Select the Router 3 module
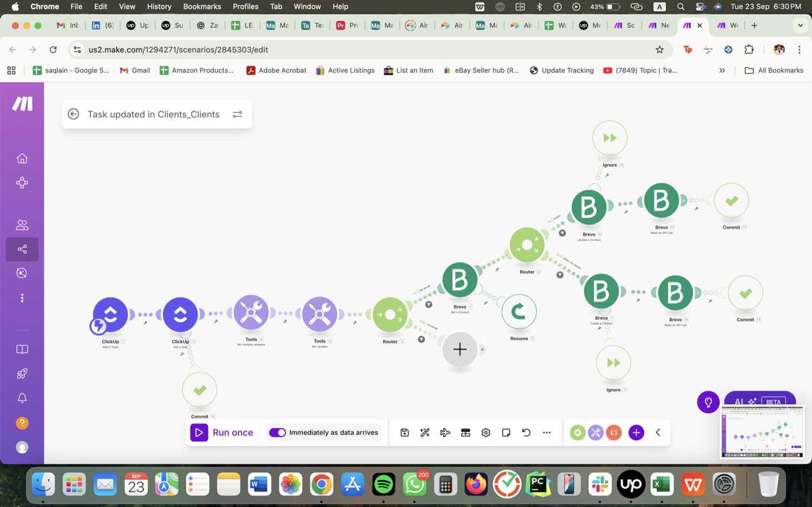Image resolution: width=812 pixels, height=507 pixels. point(390,314)
